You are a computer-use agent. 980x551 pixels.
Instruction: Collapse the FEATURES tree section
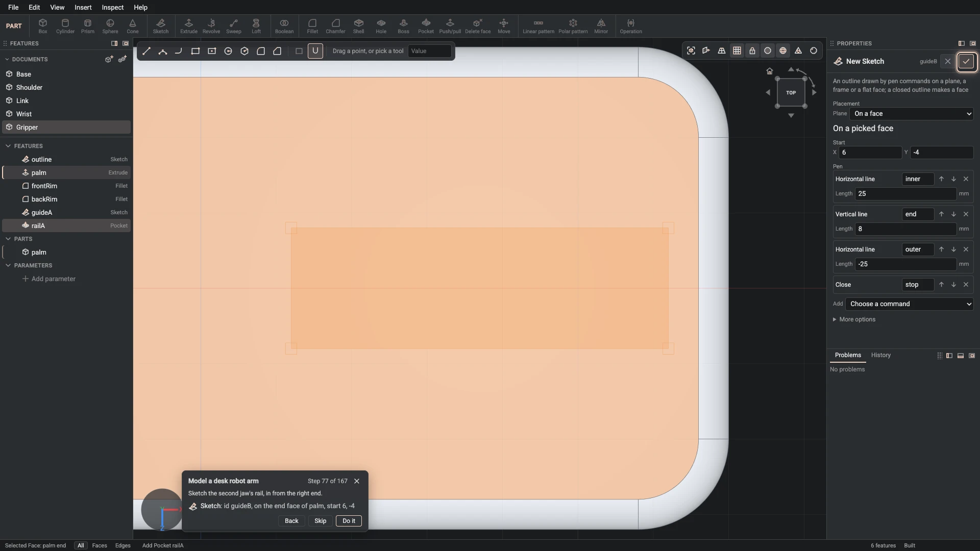8,146
